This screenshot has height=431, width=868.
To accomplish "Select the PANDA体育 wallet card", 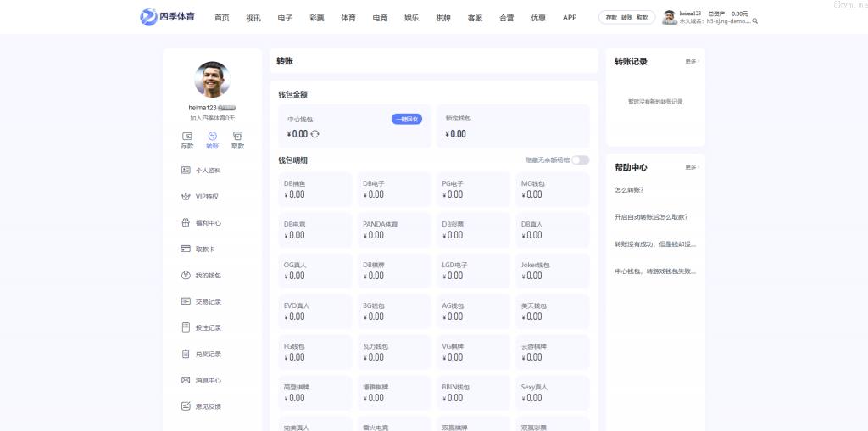I will pyautogui.click(x=393, y=230).
